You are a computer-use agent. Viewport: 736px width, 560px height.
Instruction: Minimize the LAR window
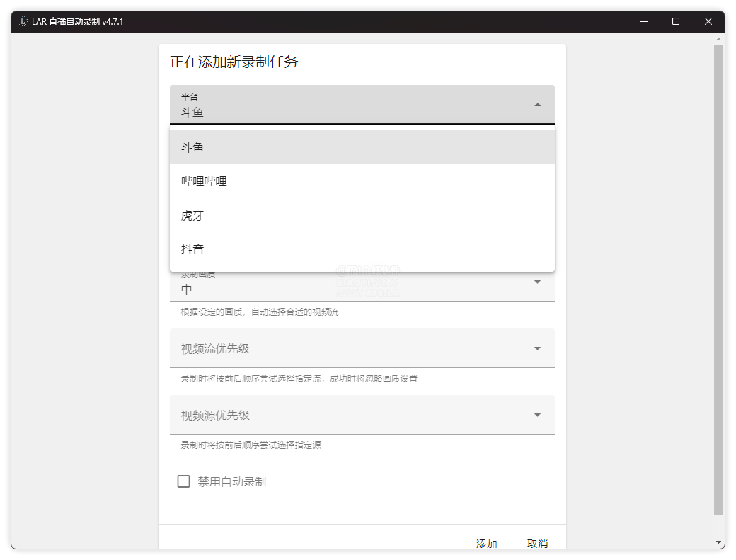coord(644,21)
